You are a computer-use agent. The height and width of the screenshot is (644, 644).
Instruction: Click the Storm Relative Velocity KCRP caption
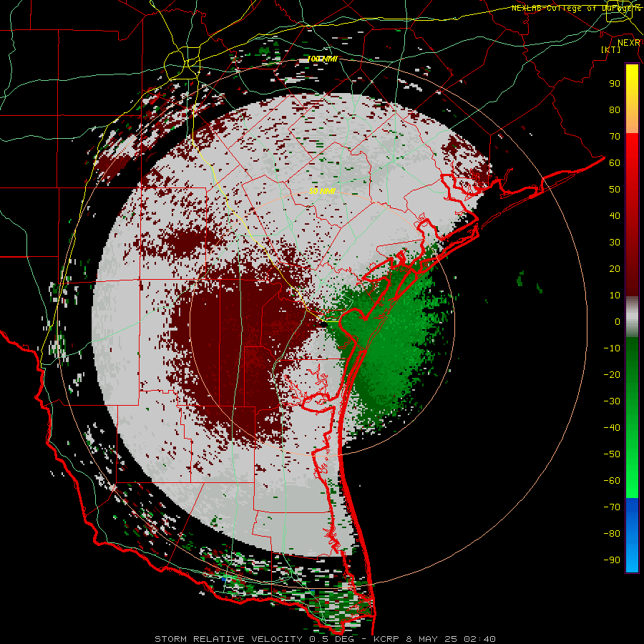tap(325, 639)
